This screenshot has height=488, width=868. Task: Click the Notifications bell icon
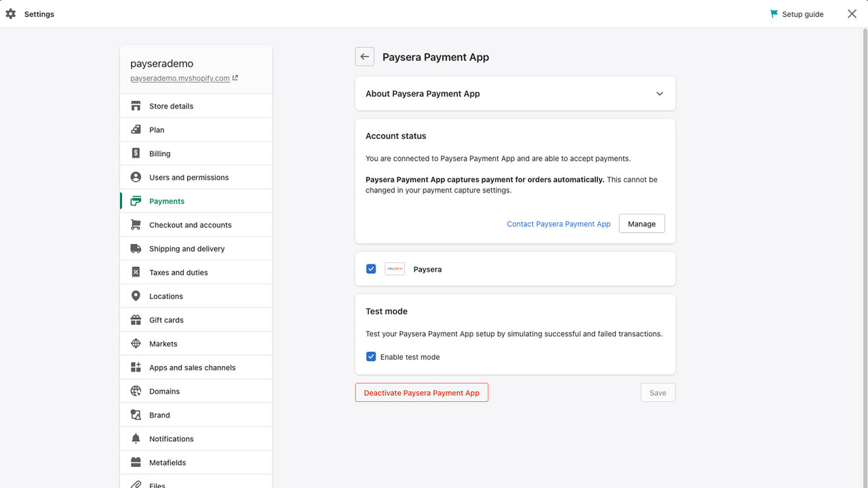(x=136, y=438)
